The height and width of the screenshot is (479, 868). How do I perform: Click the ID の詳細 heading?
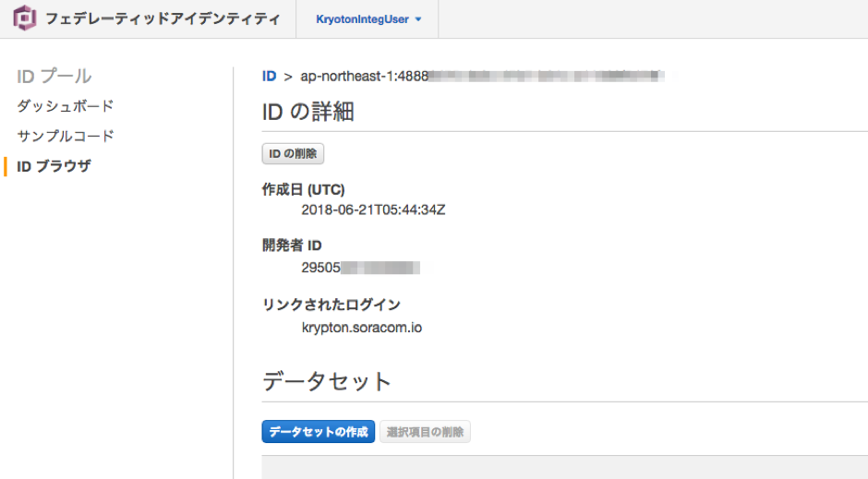point(308,112)
